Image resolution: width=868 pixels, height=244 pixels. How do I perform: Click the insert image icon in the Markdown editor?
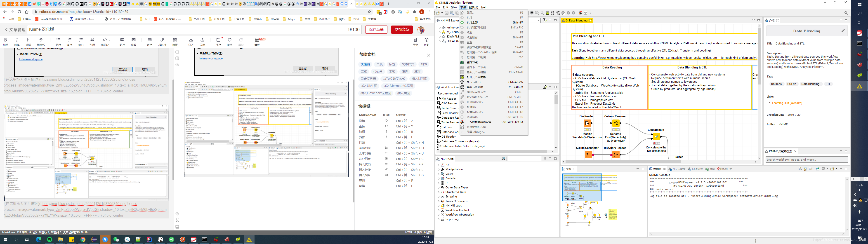tap(122, 40)
